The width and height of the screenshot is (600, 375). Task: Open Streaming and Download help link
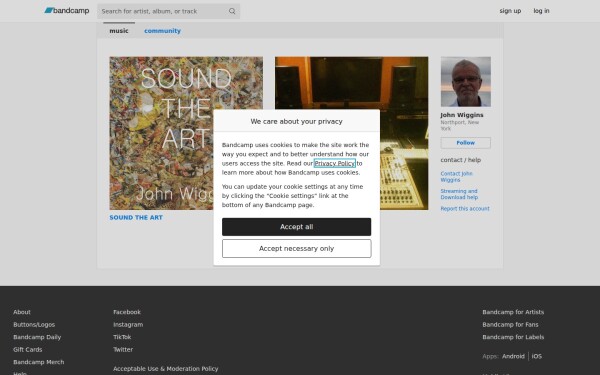pos(459,194)
